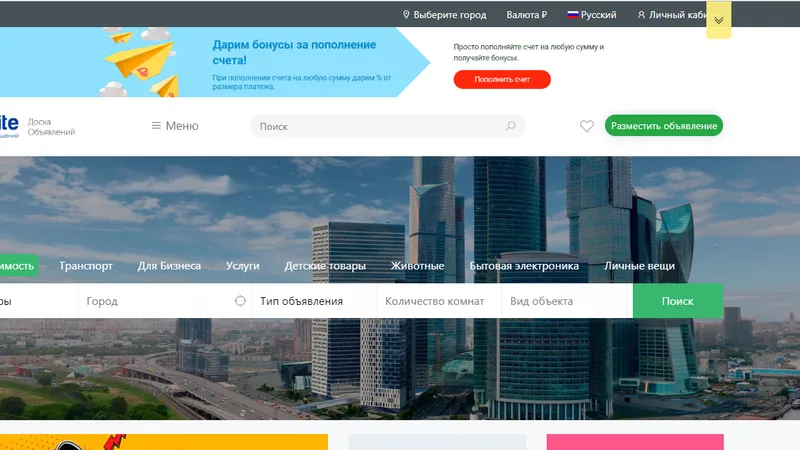Image resolution: width=800 pixels, height=450 pixels.
Task: Open the hamburger Меню
Action: point(175,126)
